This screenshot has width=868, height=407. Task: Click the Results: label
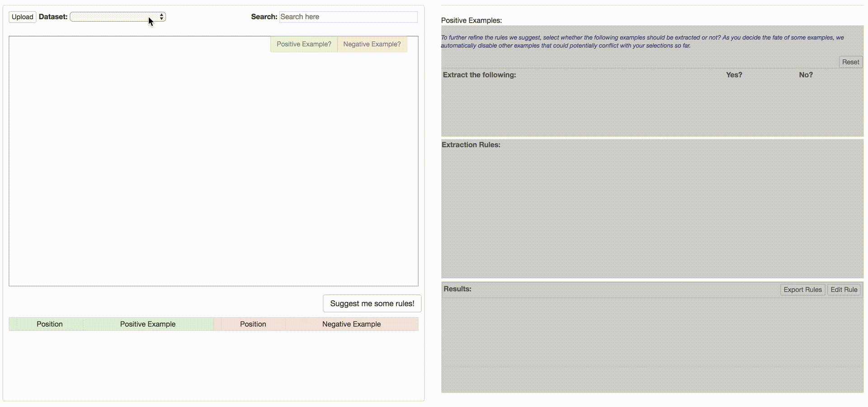(458, 289)
